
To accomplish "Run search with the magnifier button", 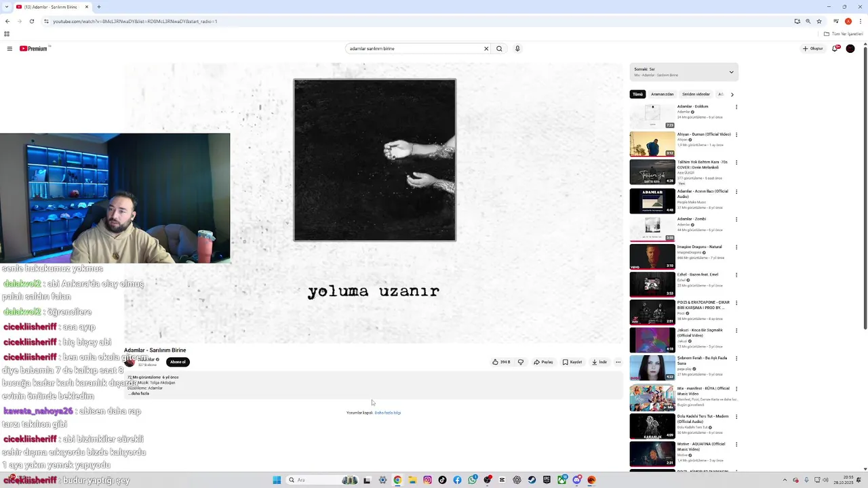I will click(x=499, y=49).
